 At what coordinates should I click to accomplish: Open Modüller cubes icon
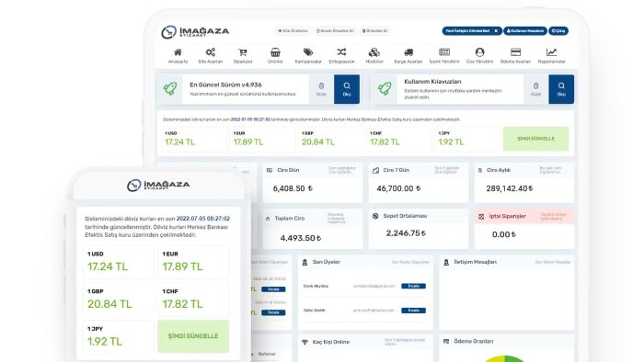tap(374, 52)
